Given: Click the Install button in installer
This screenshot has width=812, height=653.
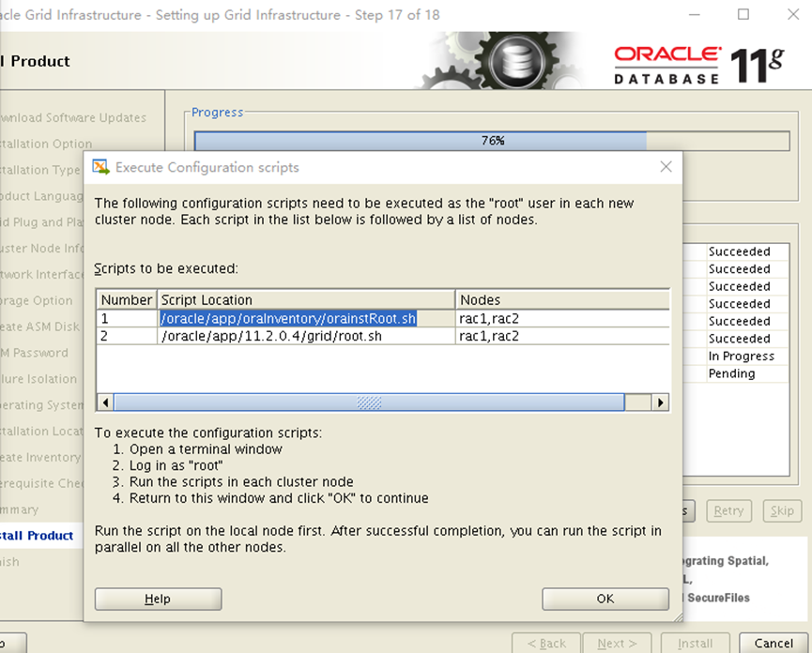Looking at the screenshot, I should click(x=695, y=644).
